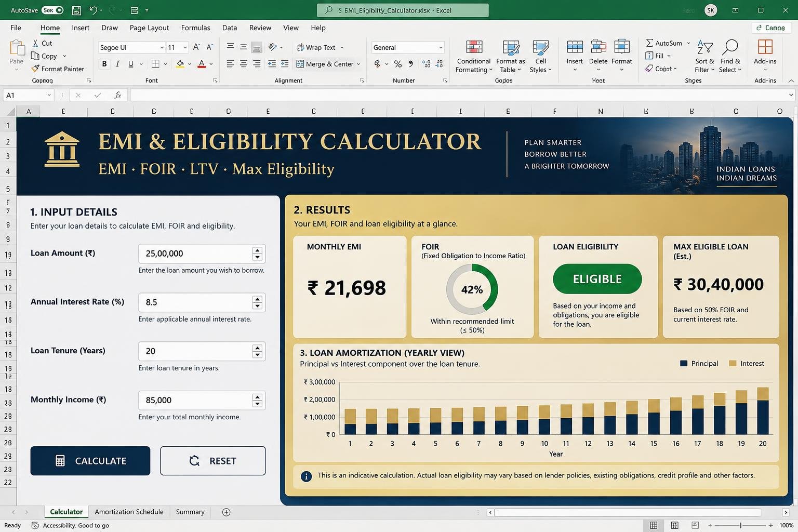This screenshot has height=532, width=798.
Task: Apply percent style to cells
Action: point(398,64)
